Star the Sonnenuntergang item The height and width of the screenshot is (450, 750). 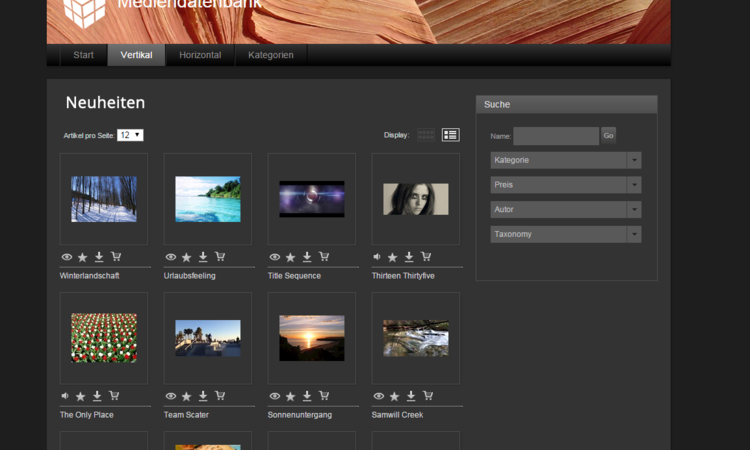pos(290,396)
